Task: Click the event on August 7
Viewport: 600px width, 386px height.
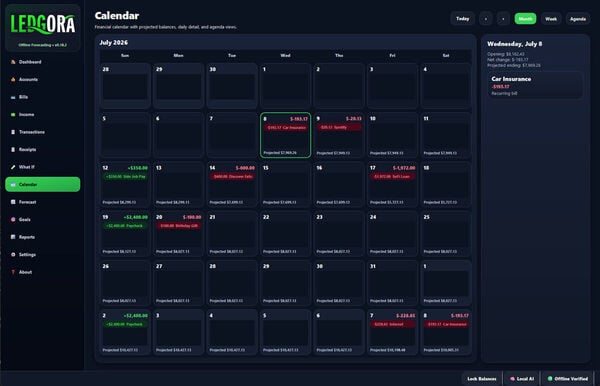Action: pos(393,324)
